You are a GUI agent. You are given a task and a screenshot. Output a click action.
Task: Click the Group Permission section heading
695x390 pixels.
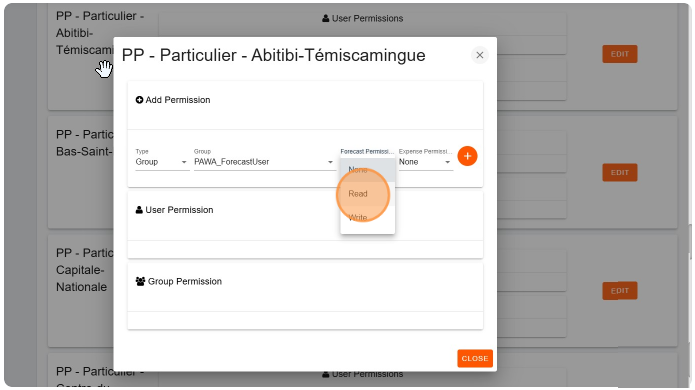point(185,281)
